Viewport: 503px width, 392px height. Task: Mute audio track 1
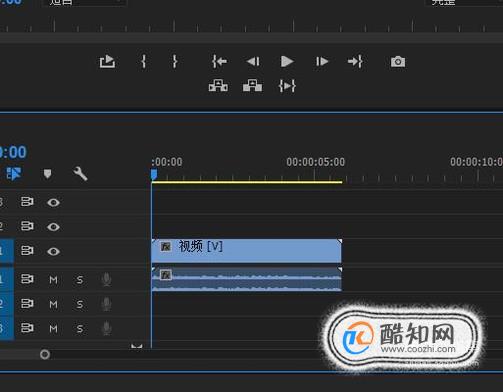(x=53, y=280)
